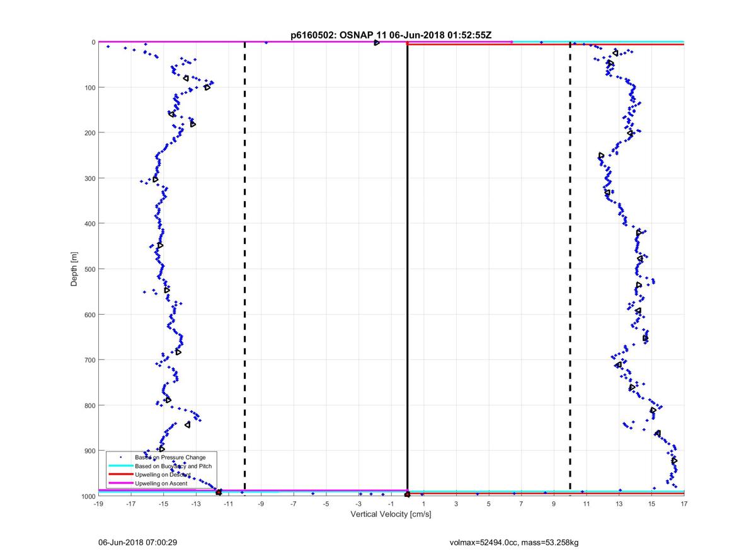Click positive x-axis tick label "7"

[x=521, y=504]
